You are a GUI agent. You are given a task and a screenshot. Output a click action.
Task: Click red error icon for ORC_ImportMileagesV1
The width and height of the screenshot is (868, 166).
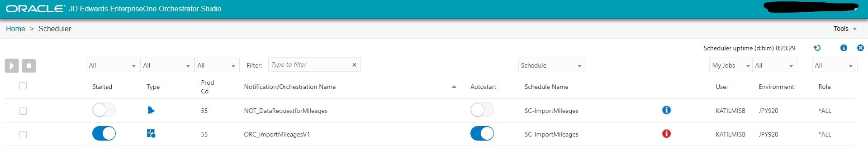666,134
